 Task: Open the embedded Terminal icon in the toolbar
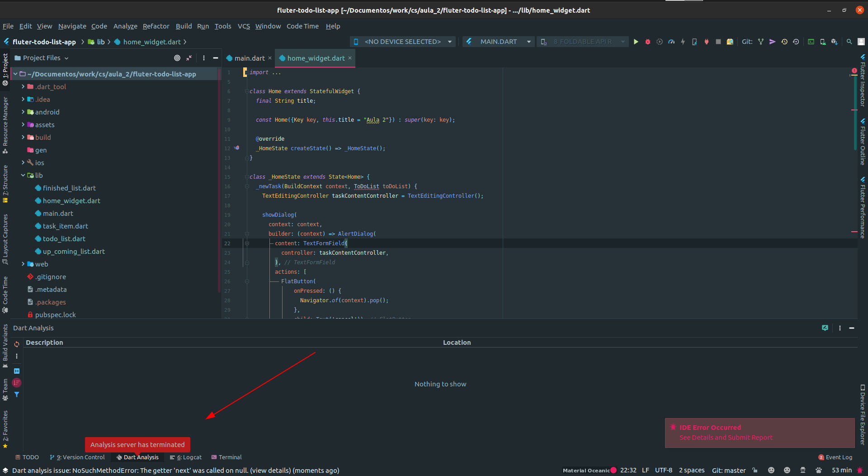point(811,42)
